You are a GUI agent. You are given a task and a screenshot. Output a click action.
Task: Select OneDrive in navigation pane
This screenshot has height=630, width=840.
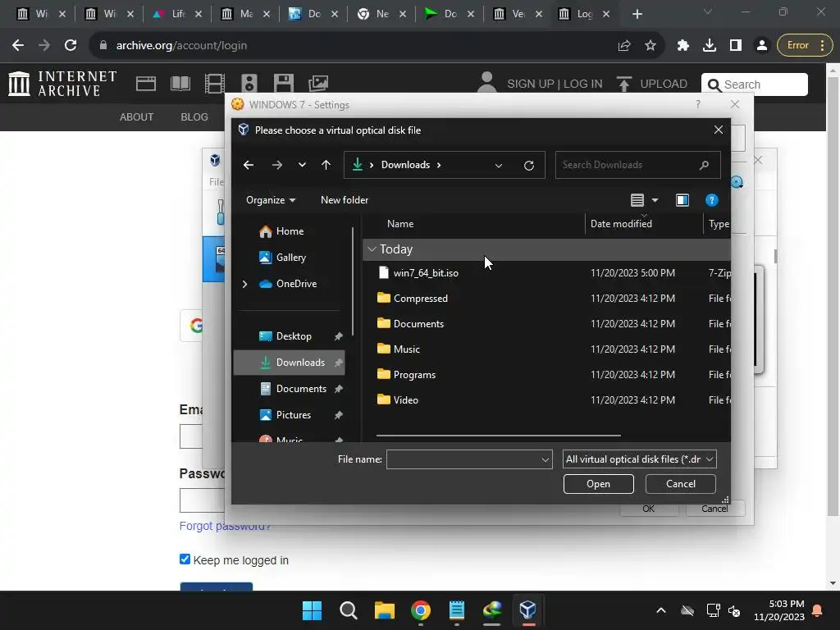[x=288, y=284]
